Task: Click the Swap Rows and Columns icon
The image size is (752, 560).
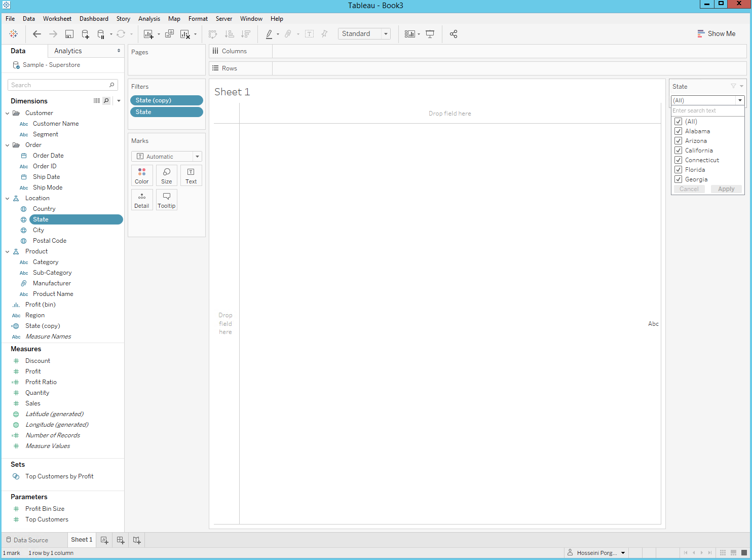Action: tap(213, 34)
